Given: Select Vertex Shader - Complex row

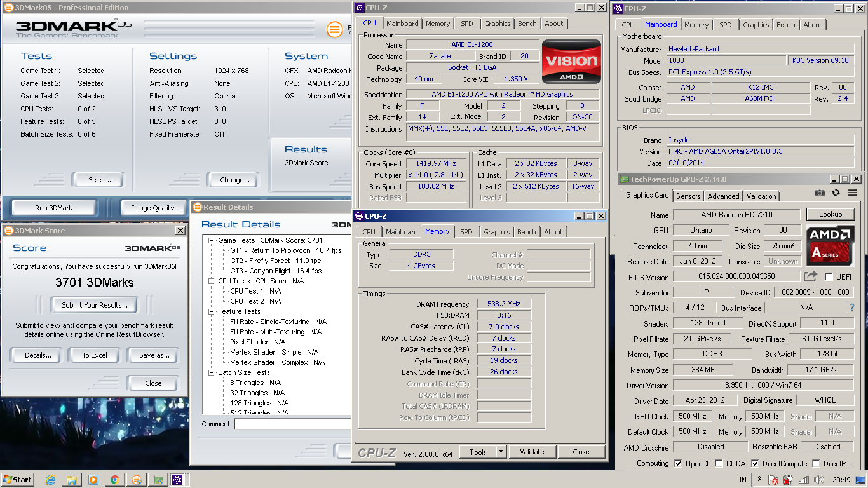Looking at the screenshot, I should pyautogui.click(x=277, y=362).
